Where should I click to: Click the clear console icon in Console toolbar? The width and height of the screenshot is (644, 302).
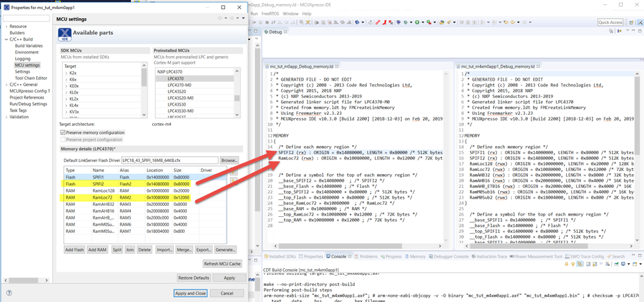click(x=607, y=264)
